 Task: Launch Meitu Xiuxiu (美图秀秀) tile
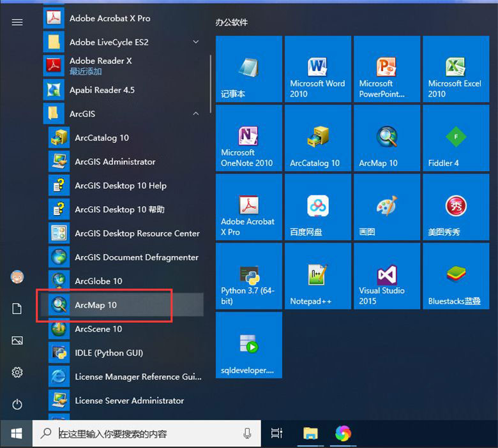pos(456,207)
